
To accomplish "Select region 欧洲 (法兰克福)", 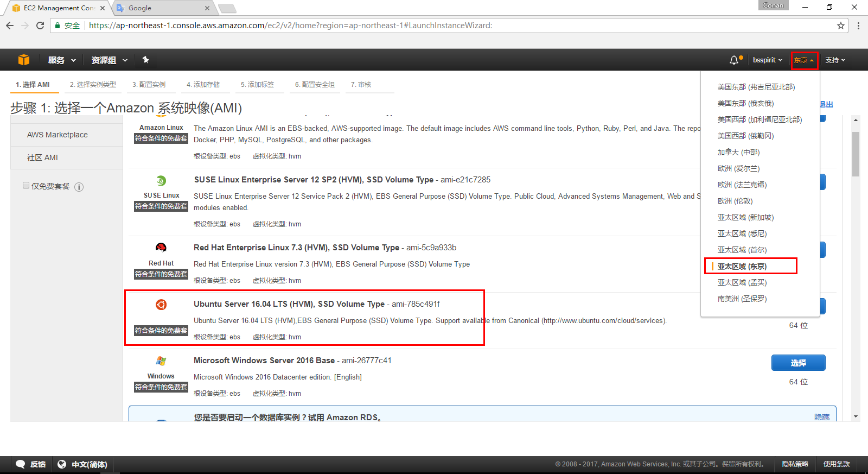I will tap(742, 185).
